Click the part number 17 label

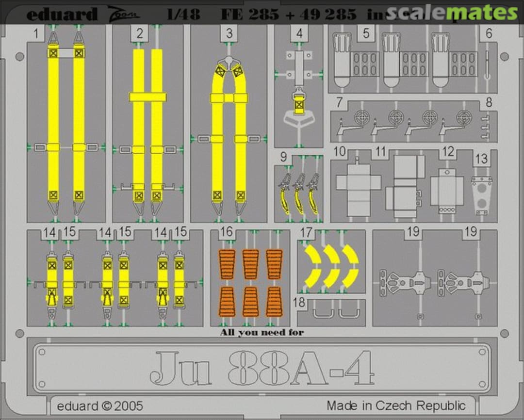point(306,232)
